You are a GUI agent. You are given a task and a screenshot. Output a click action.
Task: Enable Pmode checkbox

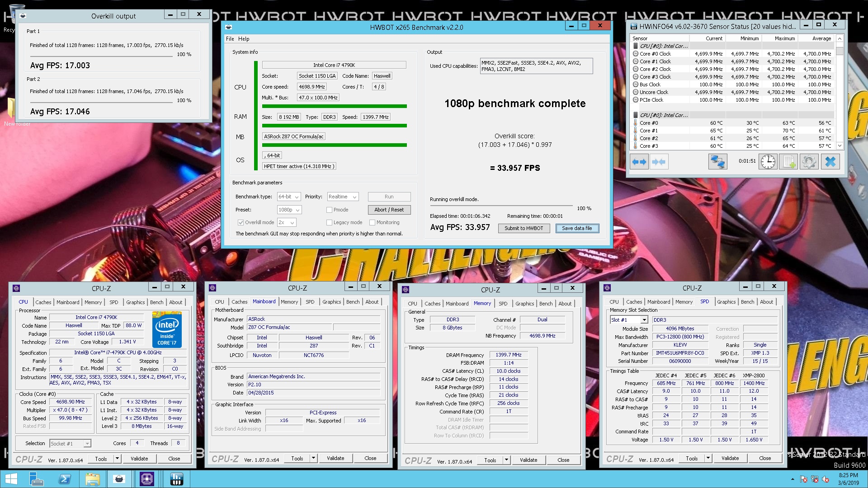click(329, 210)
